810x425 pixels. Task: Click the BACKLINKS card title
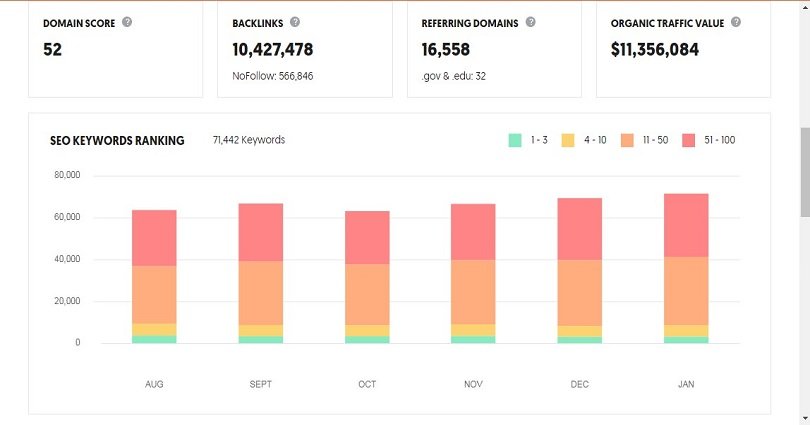pos(258,23)
